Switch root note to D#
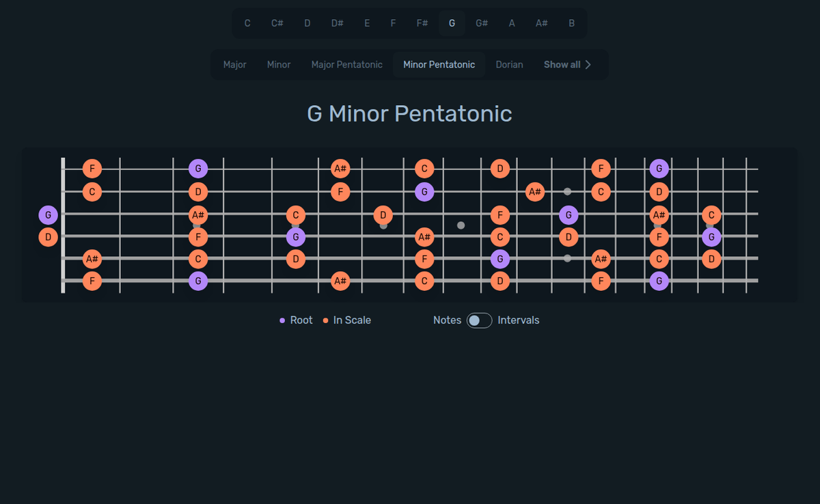Image resolution: width=820 pixels, height=504 pixels. click(x=337, y=23)
